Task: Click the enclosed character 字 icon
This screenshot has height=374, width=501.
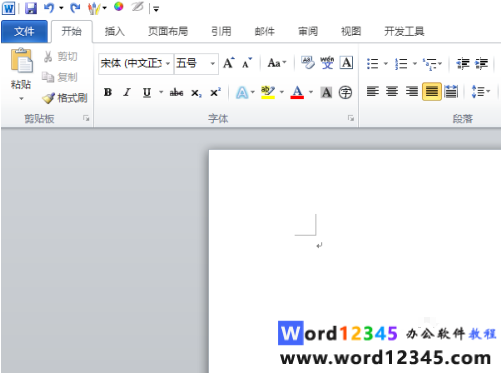Action: pos(345,92)
